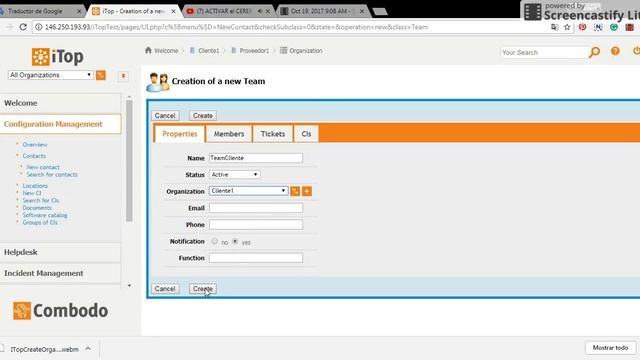Open organization tree picker beside All Organizations

(x=100, y=75)
